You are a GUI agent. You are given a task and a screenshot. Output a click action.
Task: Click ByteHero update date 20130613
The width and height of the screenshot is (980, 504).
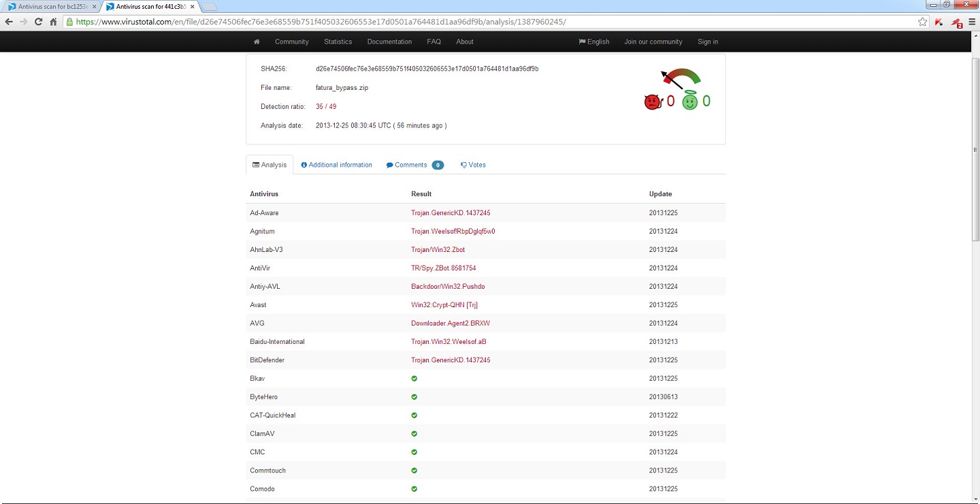tap(664, 397)
